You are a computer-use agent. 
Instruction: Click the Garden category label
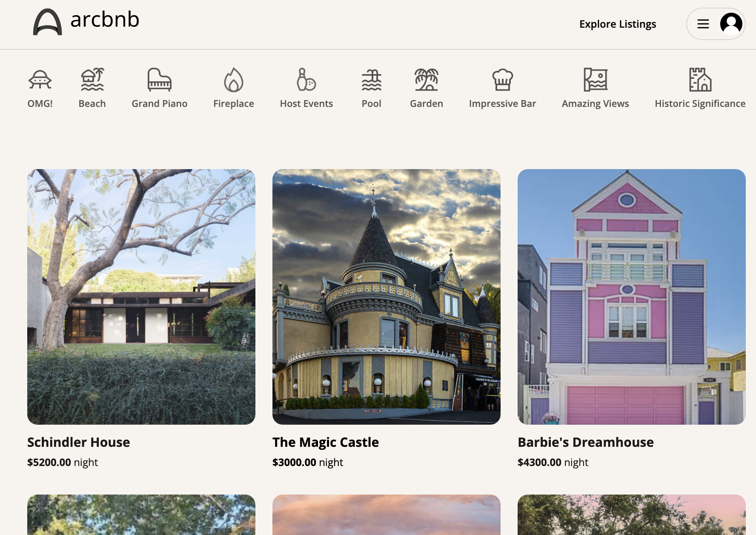[427, 104]
